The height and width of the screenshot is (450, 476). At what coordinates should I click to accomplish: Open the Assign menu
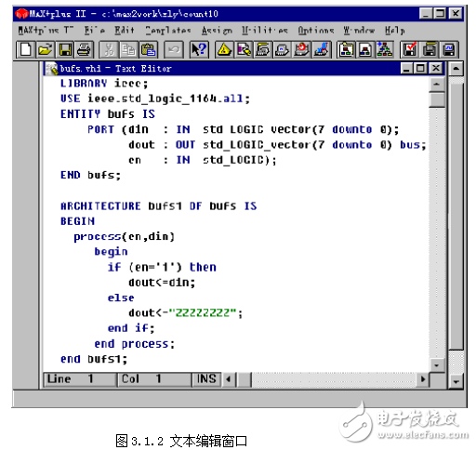pyautogui.click(x=217, y=31)
